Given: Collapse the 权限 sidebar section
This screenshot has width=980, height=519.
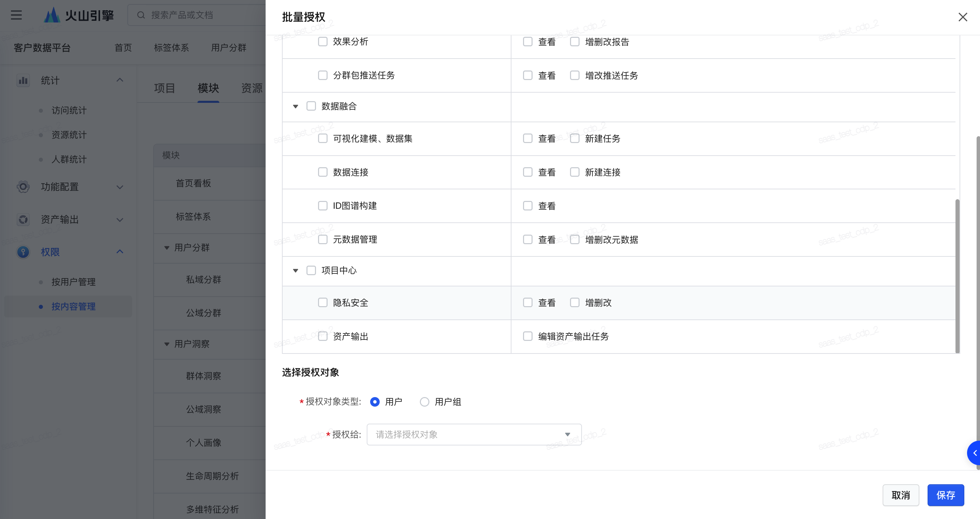Looking at the screenshot, I should coord(120,252).
